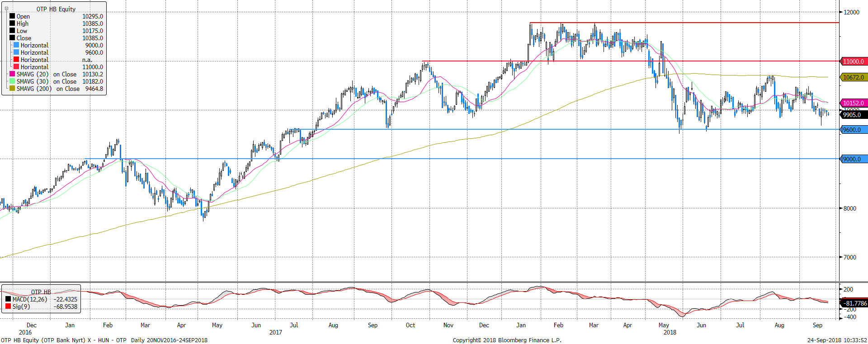
Task: Click the red 11000.0 axis price tag
Action: (854, 61)
